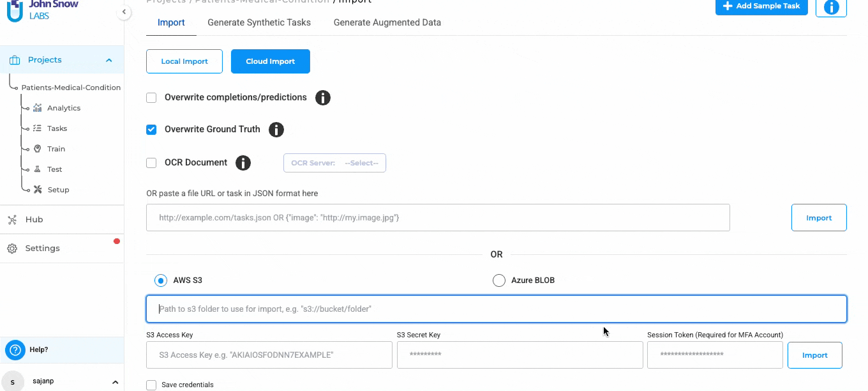Click the Local Import button
The width and height of the screenshot is (868, 391).
[184, 61]
